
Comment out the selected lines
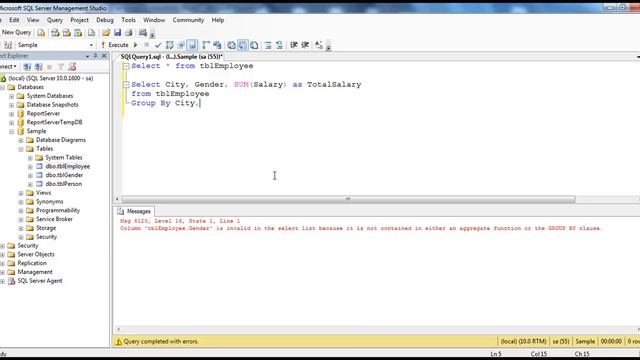point(268,45)
